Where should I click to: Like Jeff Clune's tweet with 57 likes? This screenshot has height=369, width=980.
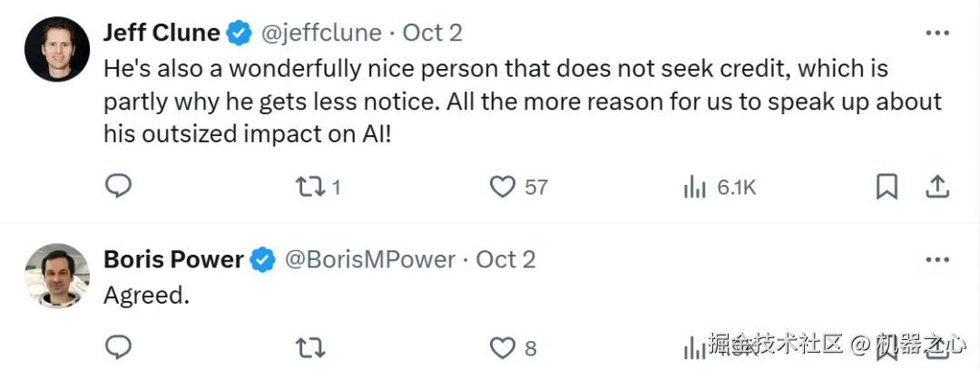click(503, 187)
